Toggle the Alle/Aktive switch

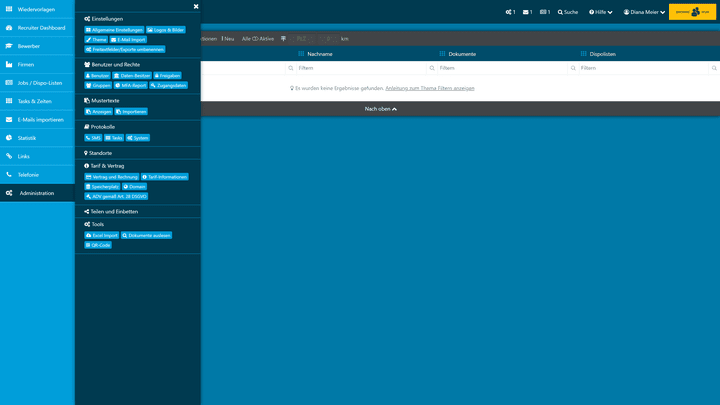[255, 38]
